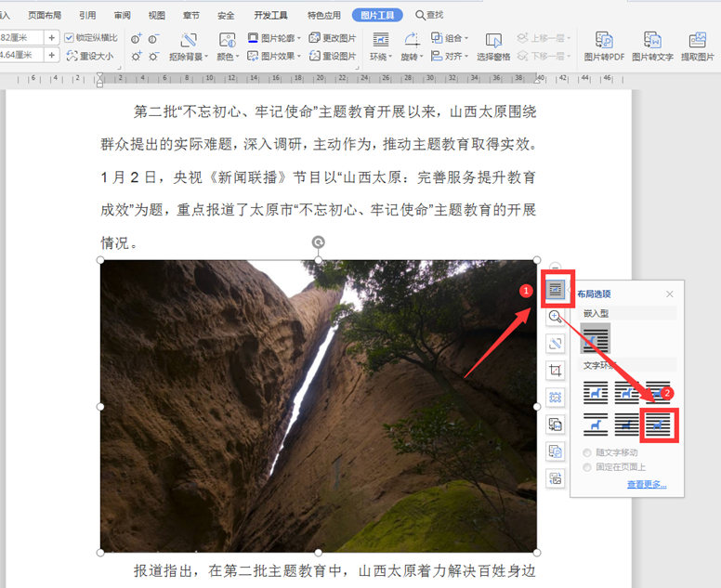Click the 图片工具 picture tools tab
721x588 pixels.
(377, 15)
